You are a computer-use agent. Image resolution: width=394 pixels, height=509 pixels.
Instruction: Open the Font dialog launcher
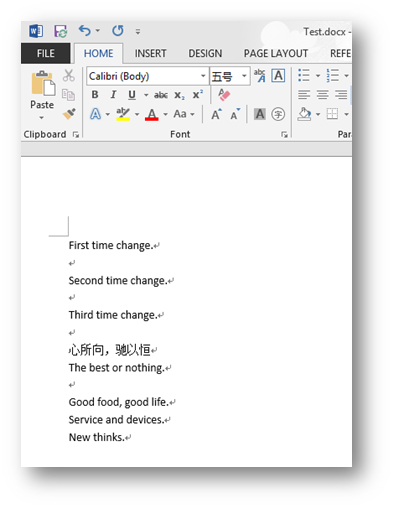pyautogui.click(x=284, y=135)
